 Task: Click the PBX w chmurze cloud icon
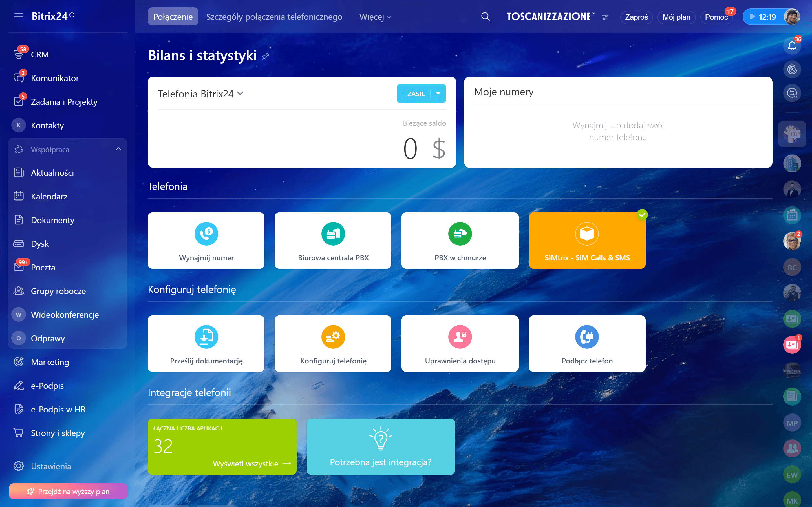460,234
